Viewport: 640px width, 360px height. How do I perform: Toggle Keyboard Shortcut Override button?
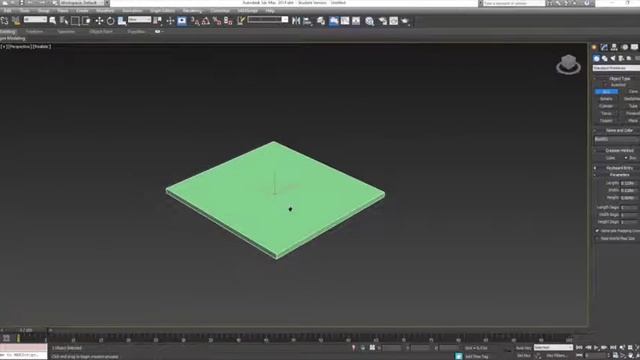182,20
